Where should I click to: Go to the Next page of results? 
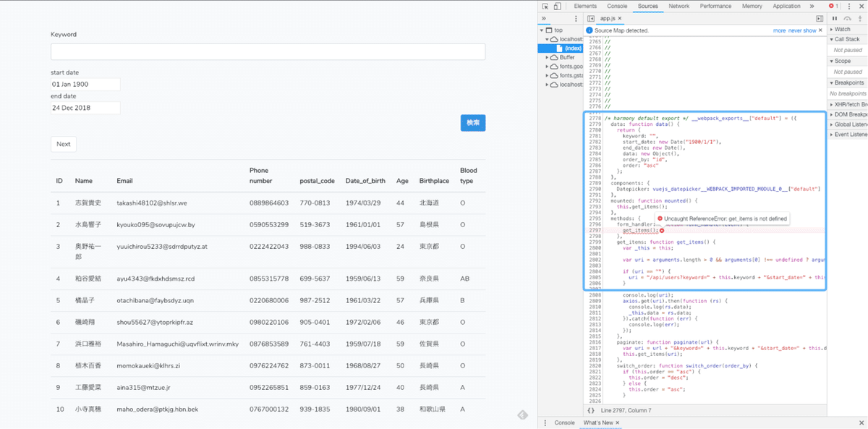pos(64,144)
